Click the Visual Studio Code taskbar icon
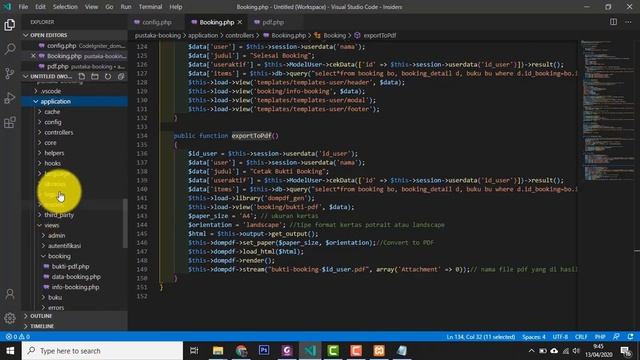This screenshot has width=640, height=360. (x=310, y=351)
